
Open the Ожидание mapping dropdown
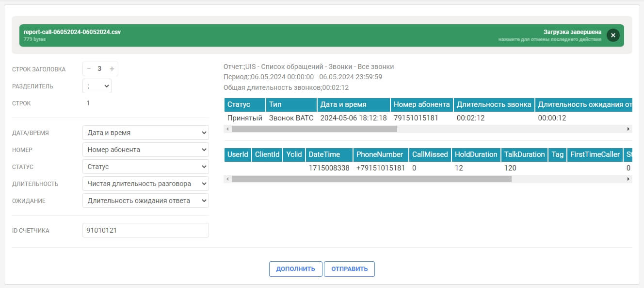(145, 201)
